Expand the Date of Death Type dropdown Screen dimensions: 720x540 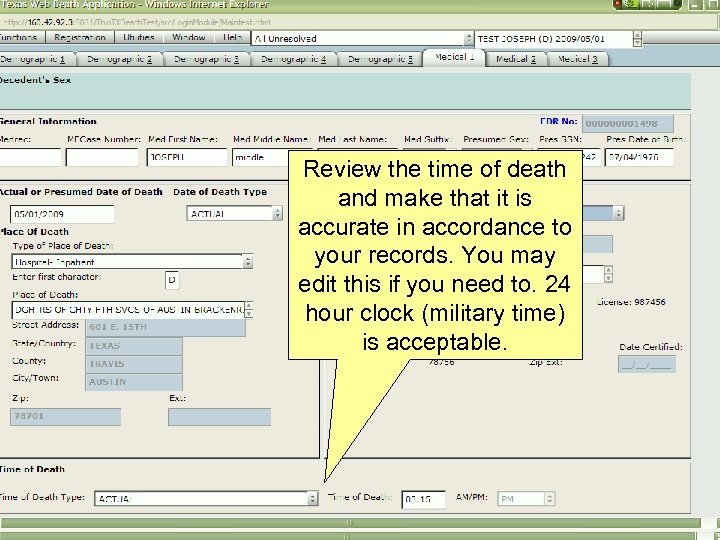coord(277,214)
